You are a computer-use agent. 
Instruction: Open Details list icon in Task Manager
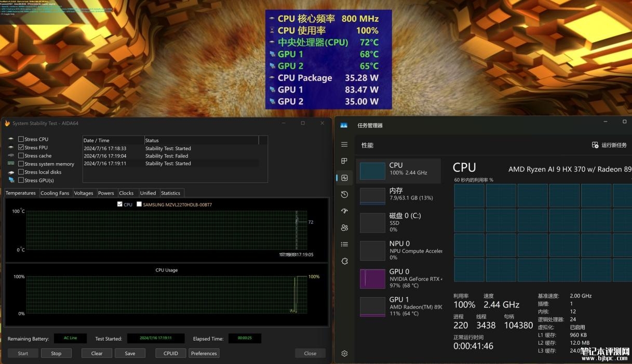tap(344, 244)
